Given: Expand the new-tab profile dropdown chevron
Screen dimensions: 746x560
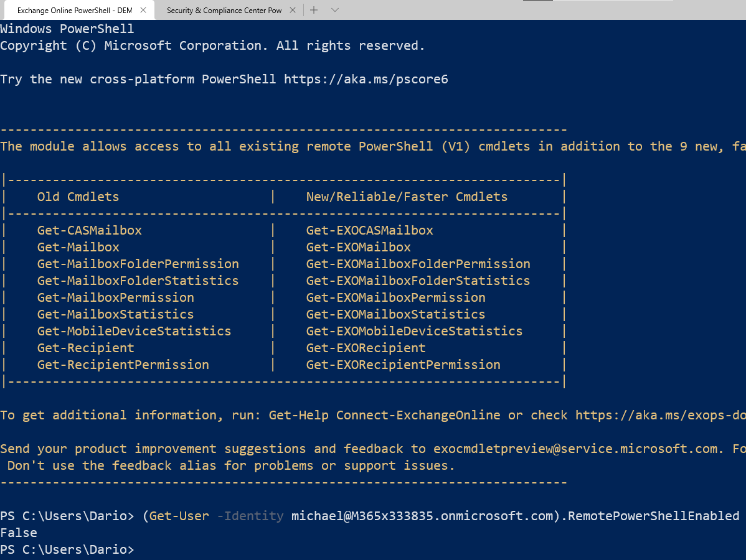Looking at the screenshot, I should [335, 10].
